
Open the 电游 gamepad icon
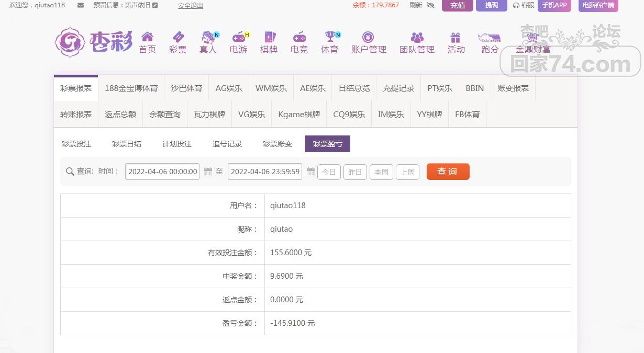(x=239, y=37)
